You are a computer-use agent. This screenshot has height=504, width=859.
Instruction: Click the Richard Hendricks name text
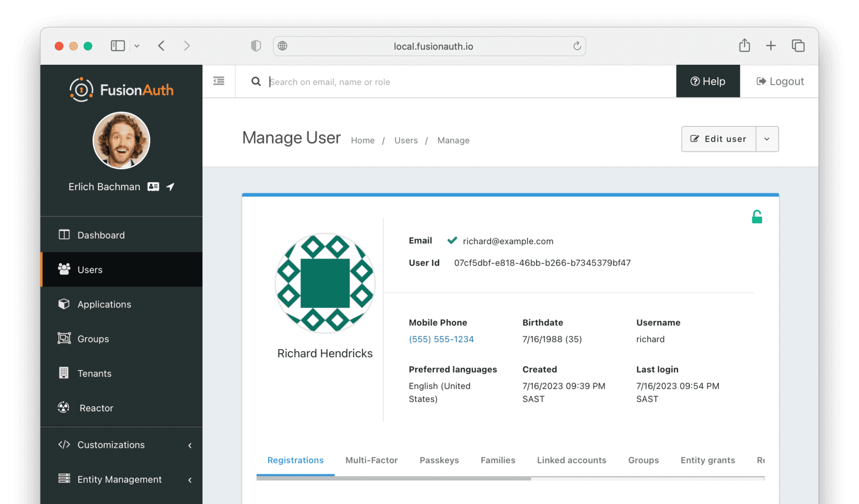325,353
